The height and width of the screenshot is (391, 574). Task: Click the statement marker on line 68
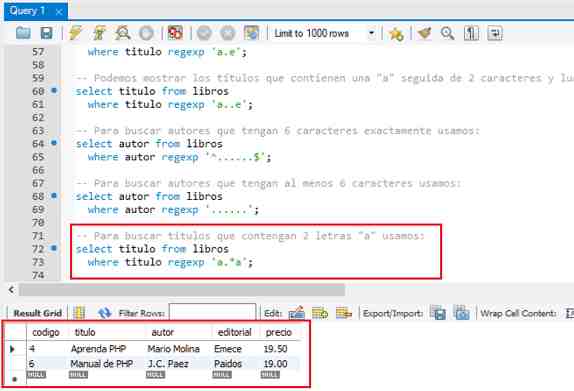click(x=54, y=196)
